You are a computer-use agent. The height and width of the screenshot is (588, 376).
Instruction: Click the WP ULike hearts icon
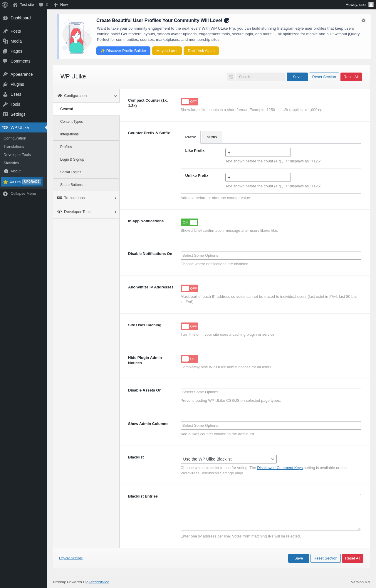[x=5, y=127]
